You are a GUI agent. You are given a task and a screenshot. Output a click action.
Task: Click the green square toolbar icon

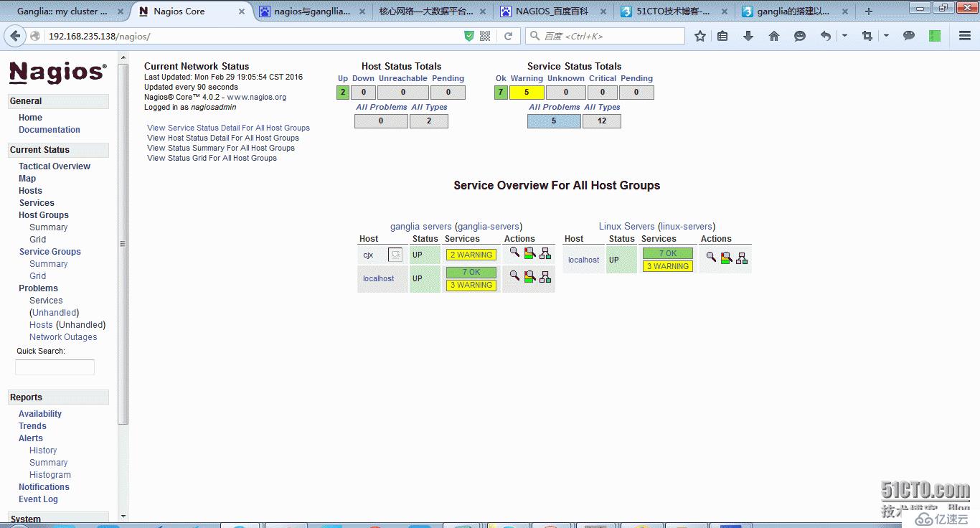coord(935,36)
